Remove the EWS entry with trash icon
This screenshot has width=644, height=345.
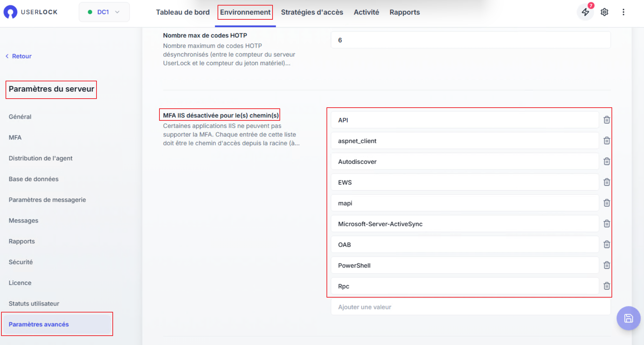pos(607,182)
